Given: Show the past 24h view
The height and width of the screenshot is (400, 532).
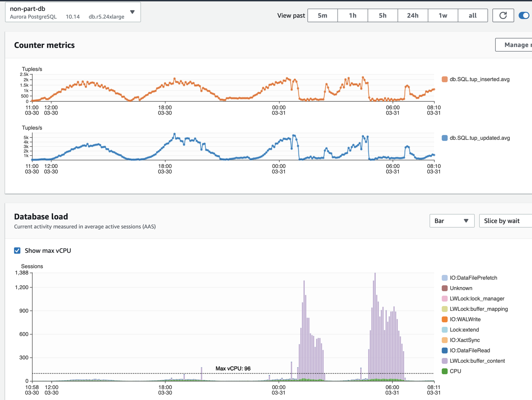Looking at the screenshot, I should coord(413,15).
